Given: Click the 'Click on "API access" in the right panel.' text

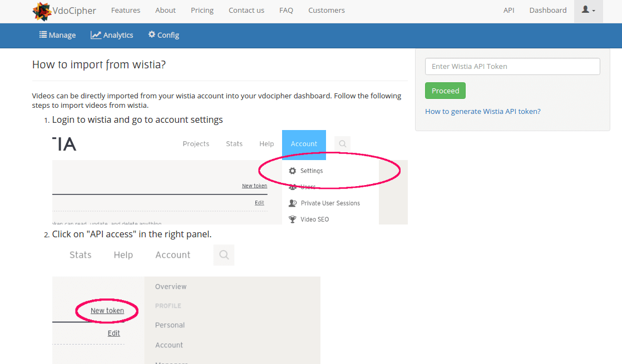Looking at the screenshot, I should click(132, 234).
